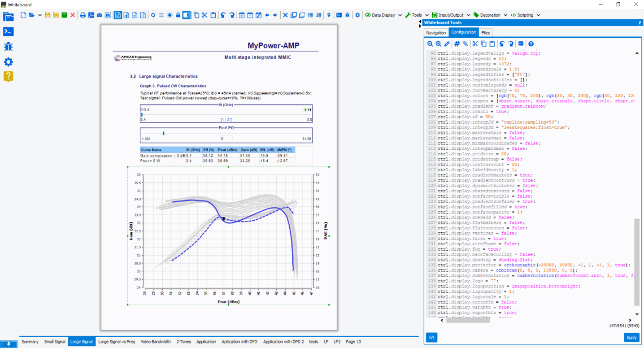Switch to the Files tab
The height and width of the screenshot is (348, 644).
tap(485, 33)
